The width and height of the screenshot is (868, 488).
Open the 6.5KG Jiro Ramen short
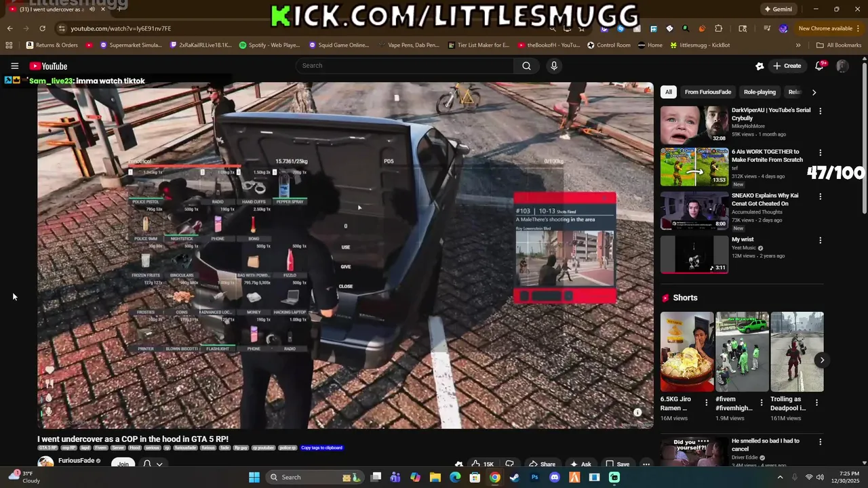coord(687,352)
